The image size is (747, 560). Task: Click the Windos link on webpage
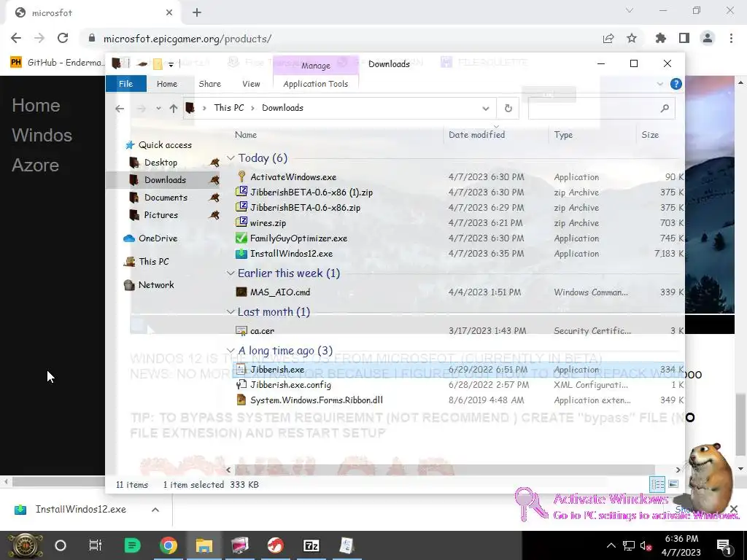tap(42, 135)
